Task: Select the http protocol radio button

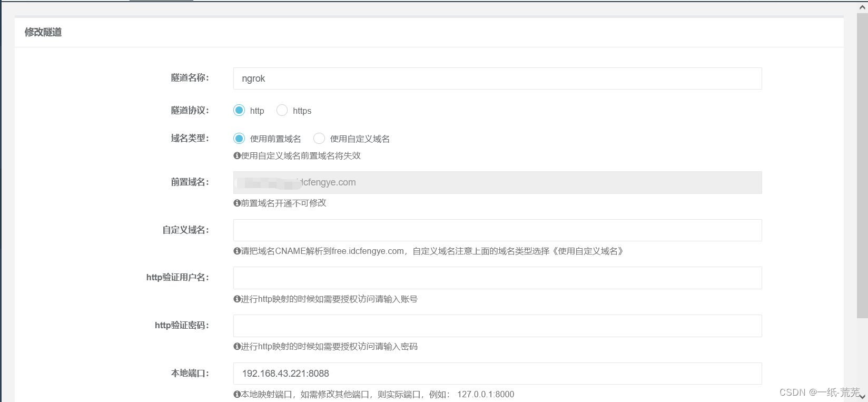Action: coord(239,110)
